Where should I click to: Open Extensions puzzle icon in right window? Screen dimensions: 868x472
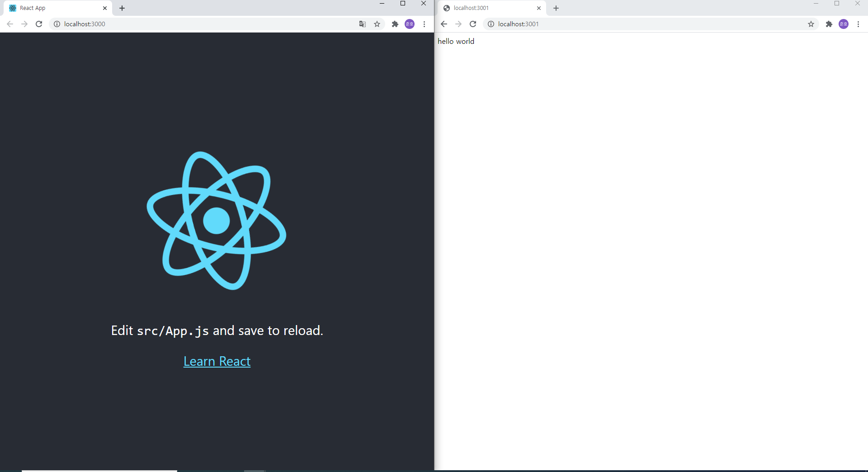pos(829,24)
